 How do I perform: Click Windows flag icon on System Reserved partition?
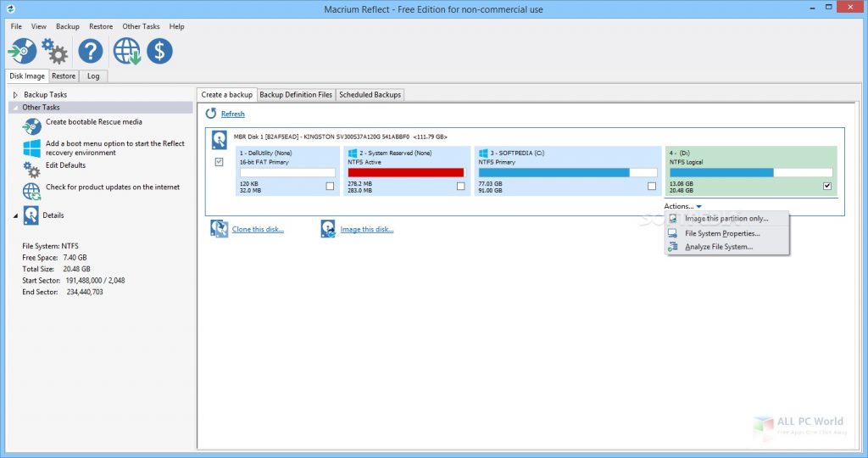(353, 153)
